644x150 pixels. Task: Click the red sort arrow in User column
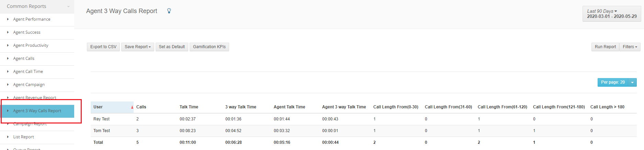[x=132, y=107]
